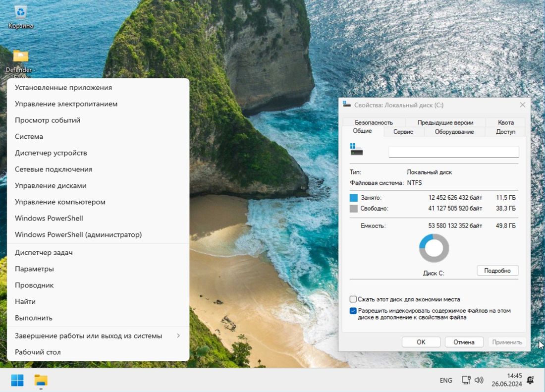Click the Применить button

tap(507, 342)
